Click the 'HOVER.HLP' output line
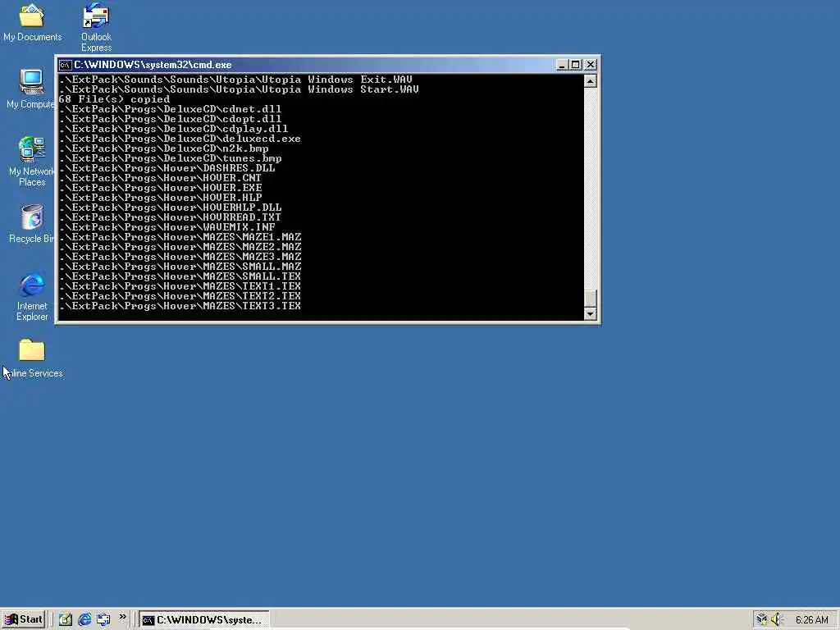 pos(160,198)
